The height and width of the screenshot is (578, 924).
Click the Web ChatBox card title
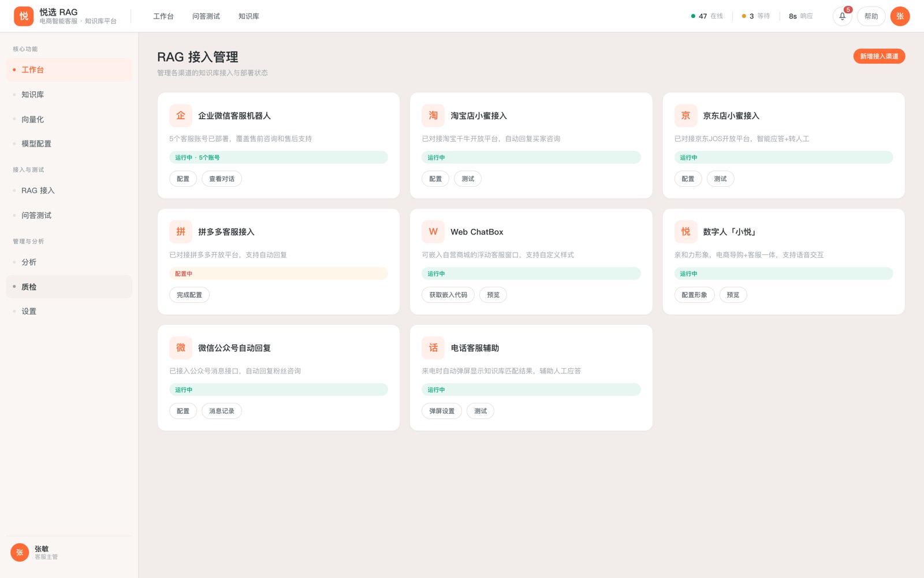click(x=477, y=232)
